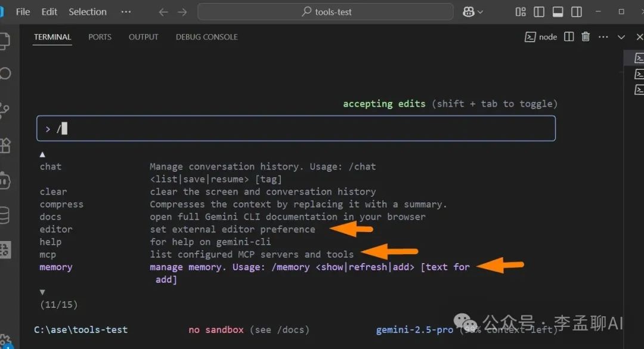
Task: Open terminal panel more actions ellipsis
Action: coord(603,37)
